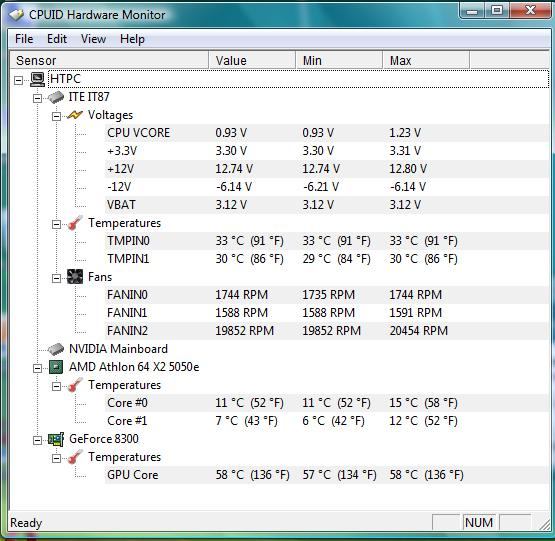Click the Min column header
The image size is (555, 541).
click(x=339, y=60)
